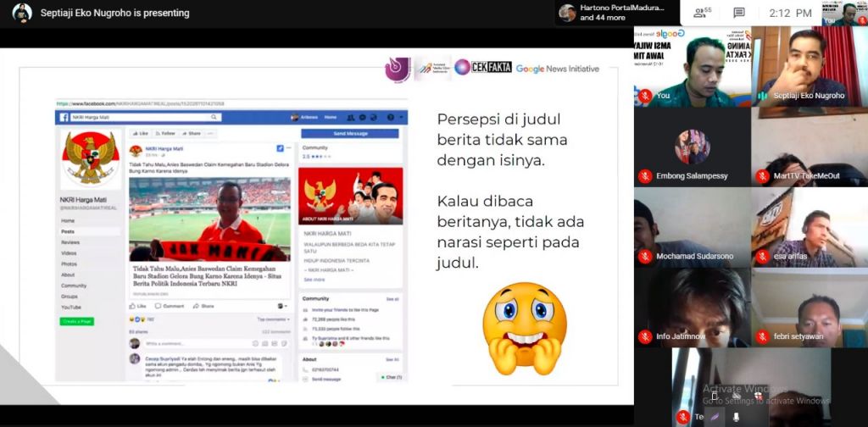Select Community in the page sidebar

pyautogui.click(x=74, y=286)
